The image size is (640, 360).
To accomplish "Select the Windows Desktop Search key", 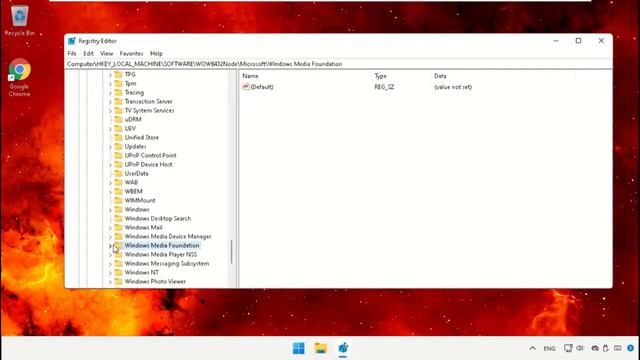I will (x=158, y=218).
